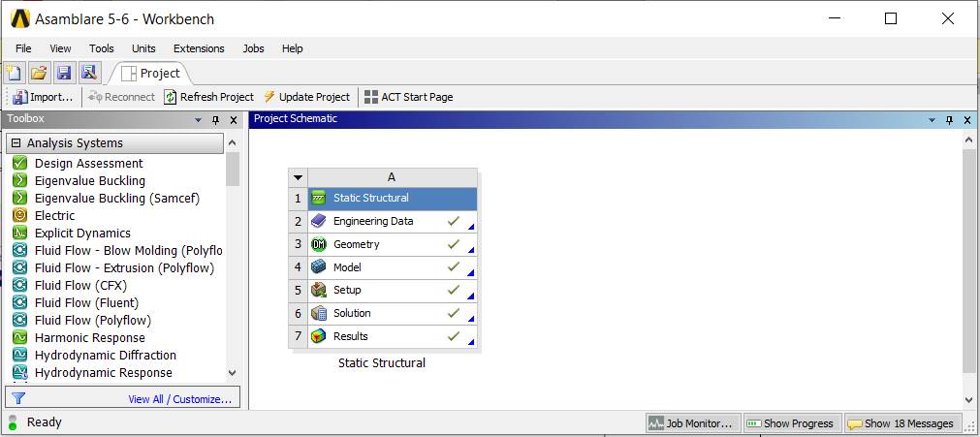Click the Save As icon
The image size is (980, 437).
click(x=89, y=73)
